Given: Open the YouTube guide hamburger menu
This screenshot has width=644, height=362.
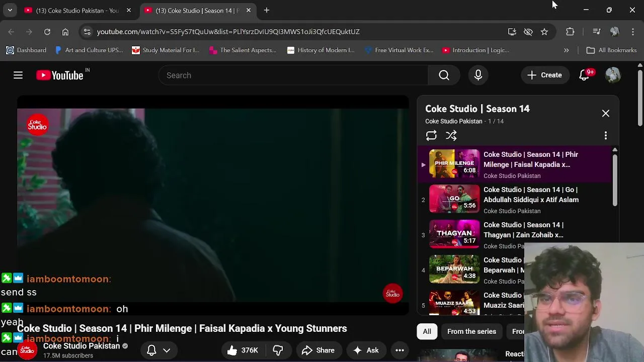Looking at the screenshot, I should [x=18, y=75].
